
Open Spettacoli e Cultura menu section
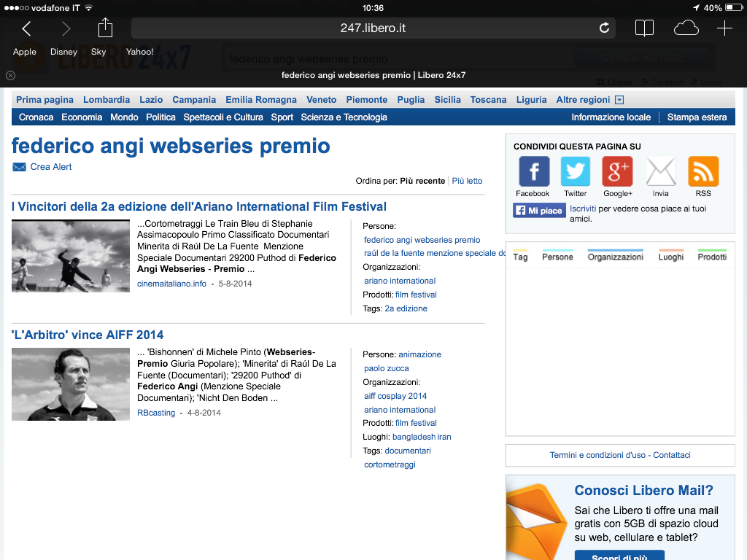[x=223, y=117]
